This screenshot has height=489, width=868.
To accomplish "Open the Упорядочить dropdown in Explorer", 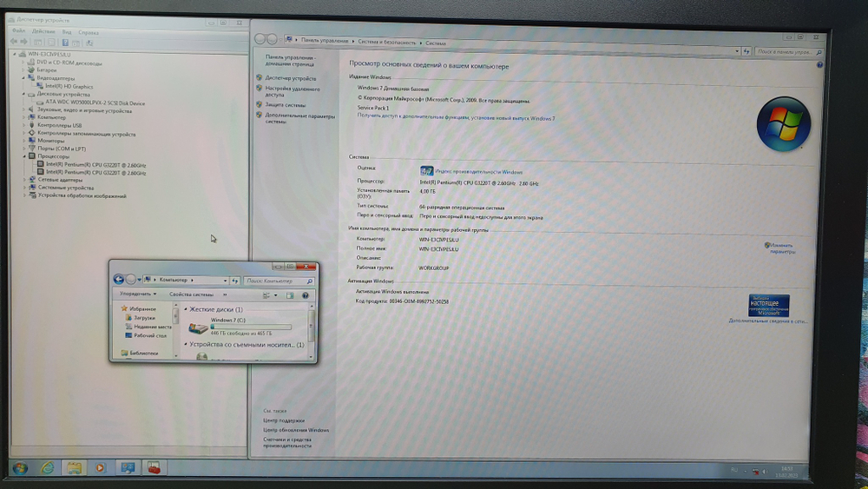I will point(136,295).
